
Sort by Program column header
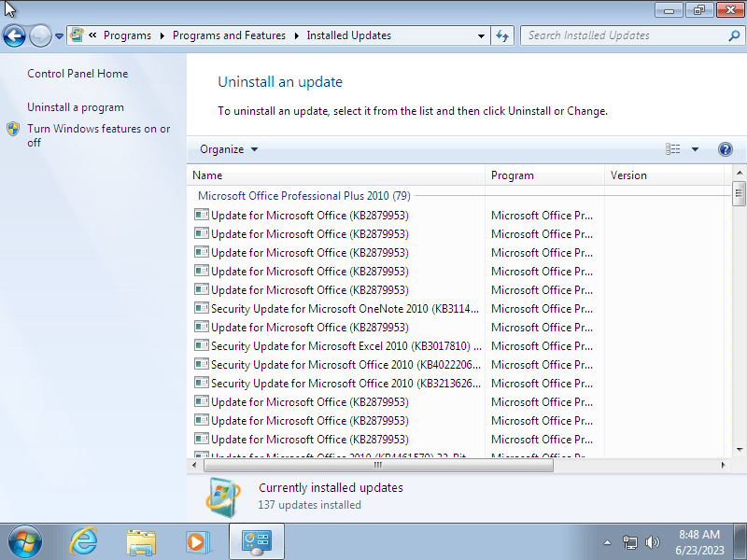click(544, 175)
